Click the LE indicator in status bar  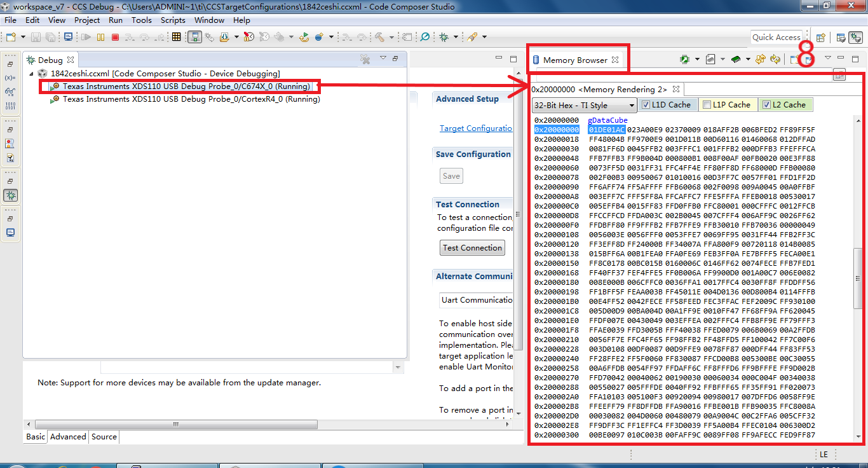pos(824,454)
